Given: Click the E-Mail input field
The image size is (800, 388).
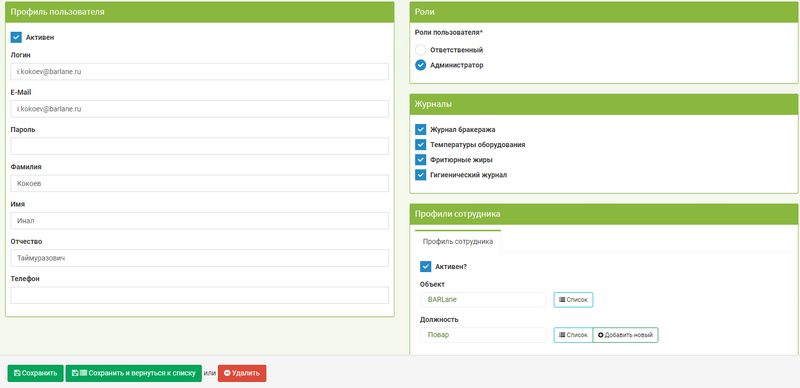Looking at the screenshot, I should (199, 109).
